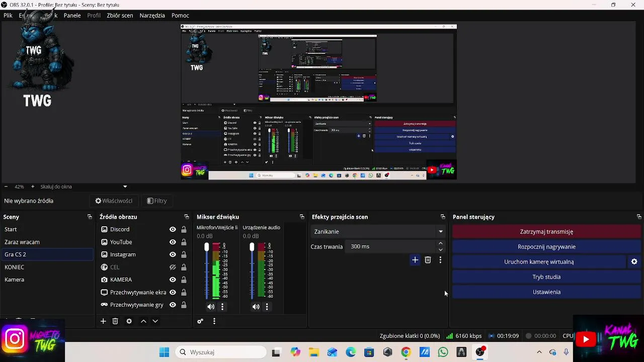This screenshot has height=362, width=644.
Task: Pop out the Panel sterujący dock
Action: (x=639, y=217)
